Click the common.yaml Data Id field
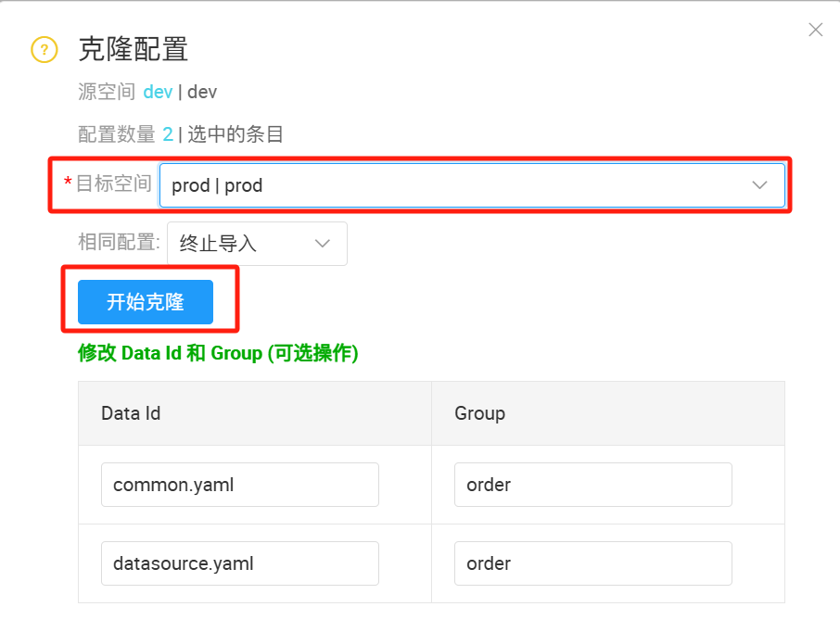Viewport: 840px width, 632px height. pos(239,485)
